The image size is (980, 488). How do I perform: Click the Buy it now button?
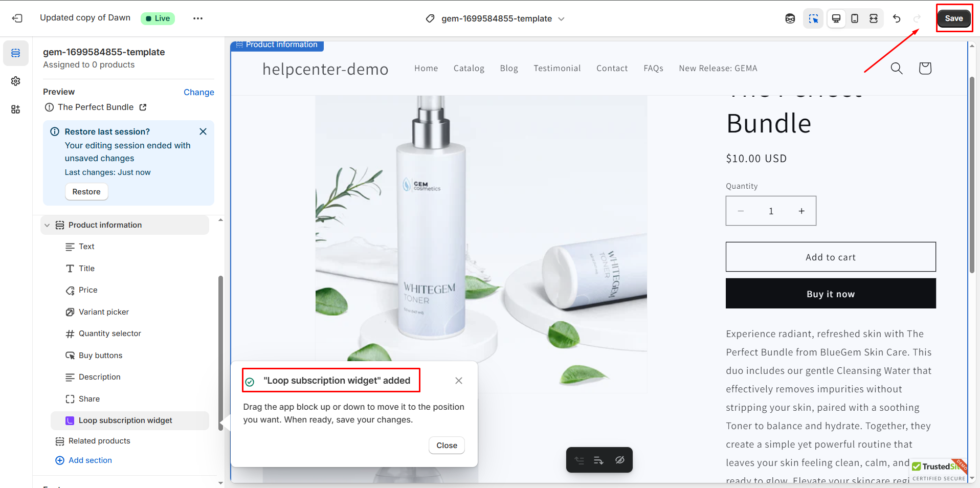pyautogui.click(x=831, y=294)
